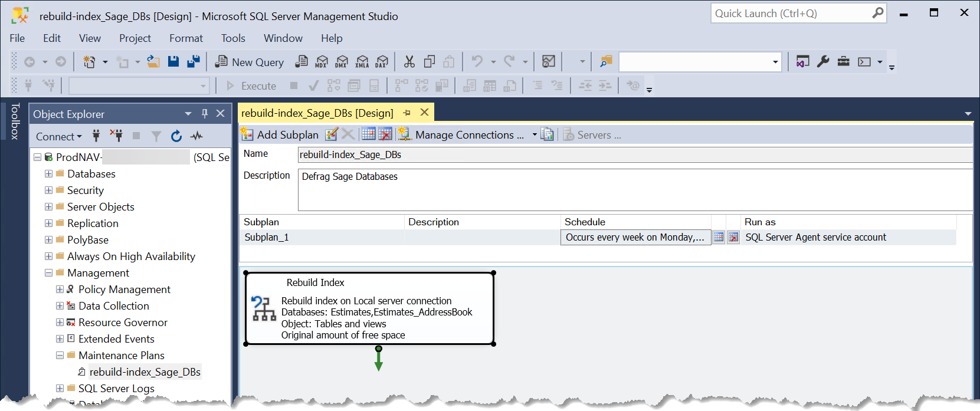The image size is (980, 411).
Task: Expand the PolyBase node
Action: [x=48, y=239]
